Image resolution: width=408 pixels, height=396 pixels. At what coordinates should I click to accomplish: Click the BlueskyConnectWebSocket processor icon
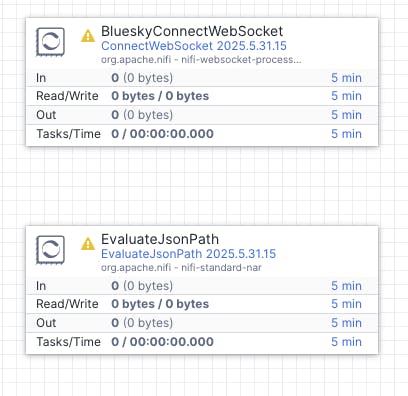point(50,42)
